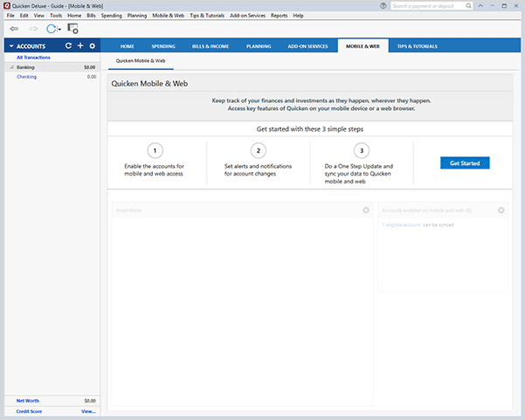Collapse the Banking account group
The width and height of the screenshot is (525, 420).
11,67
